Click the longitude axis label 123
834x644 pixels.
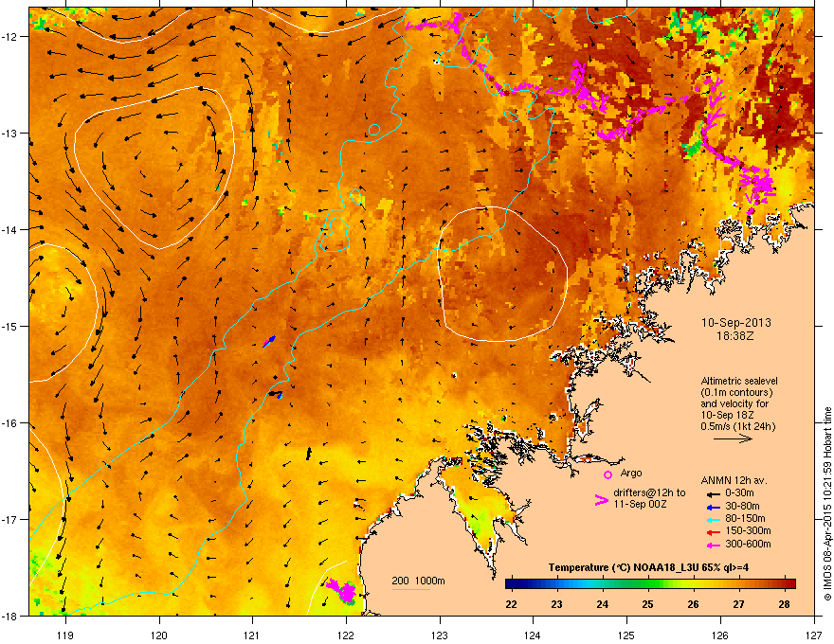tap(440, 636)
